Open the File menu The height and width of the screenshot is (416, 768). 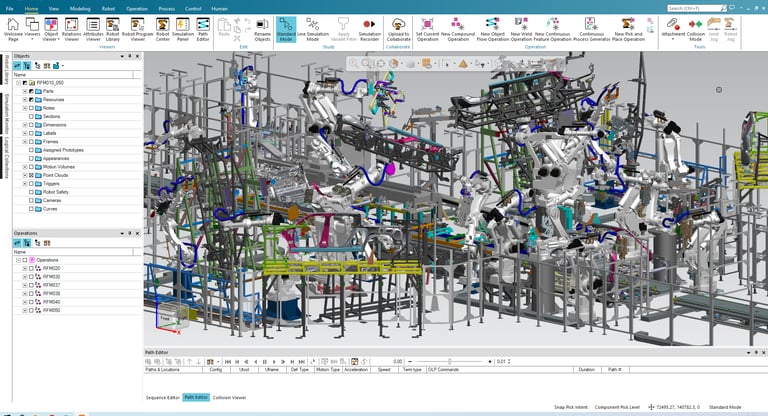(9, 8)
